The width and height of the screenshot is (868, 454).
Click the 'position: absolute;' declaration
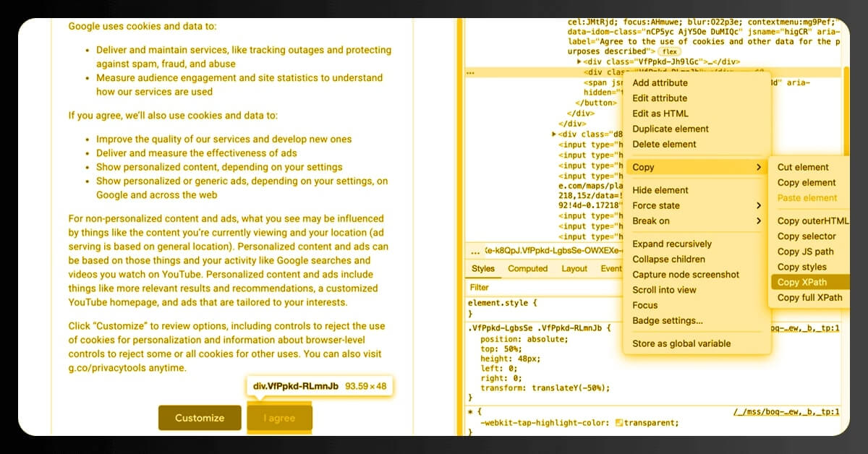tap(524, 339)
